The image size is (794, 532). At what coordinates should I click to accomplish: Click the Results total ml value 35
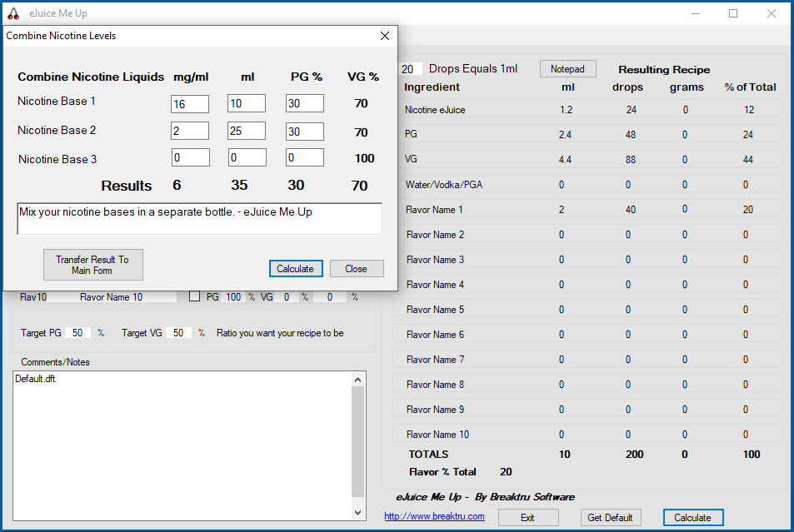click(x=239, y=186)
